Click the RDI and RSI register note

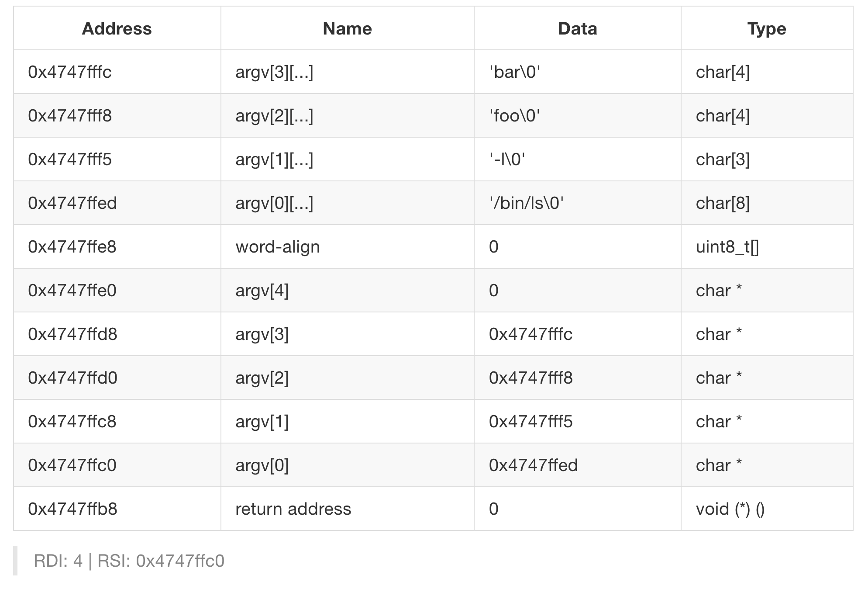click(129, 561)
